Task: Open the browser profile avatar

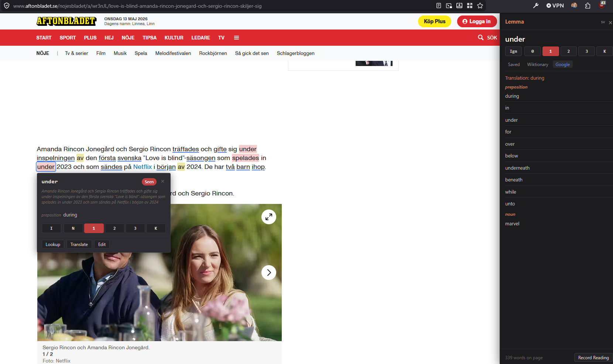Action: [574, 6]
